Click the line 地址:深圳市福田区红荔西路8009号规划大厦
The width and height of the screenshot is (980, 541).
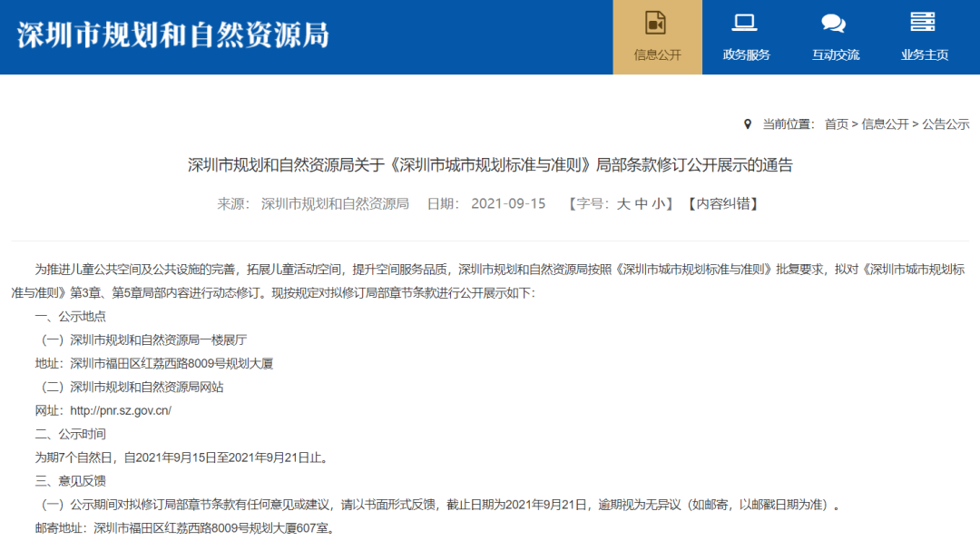coord(154,364)
